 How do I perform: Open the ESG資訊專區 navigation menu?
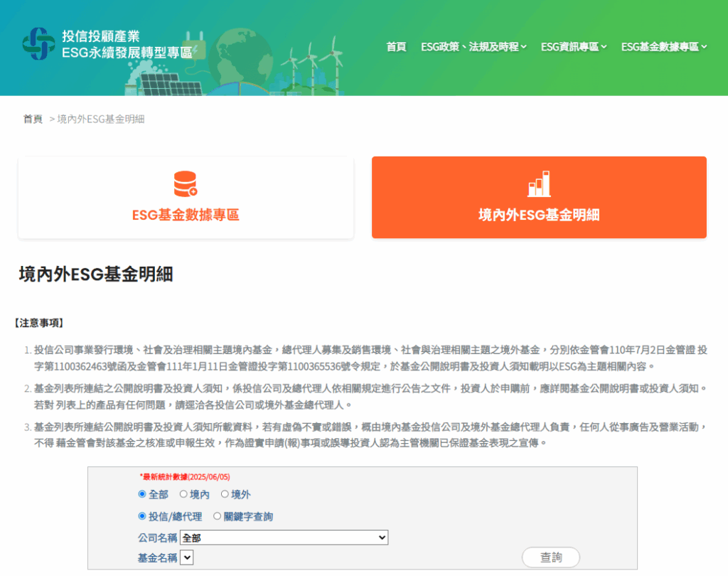click(569, 47)
